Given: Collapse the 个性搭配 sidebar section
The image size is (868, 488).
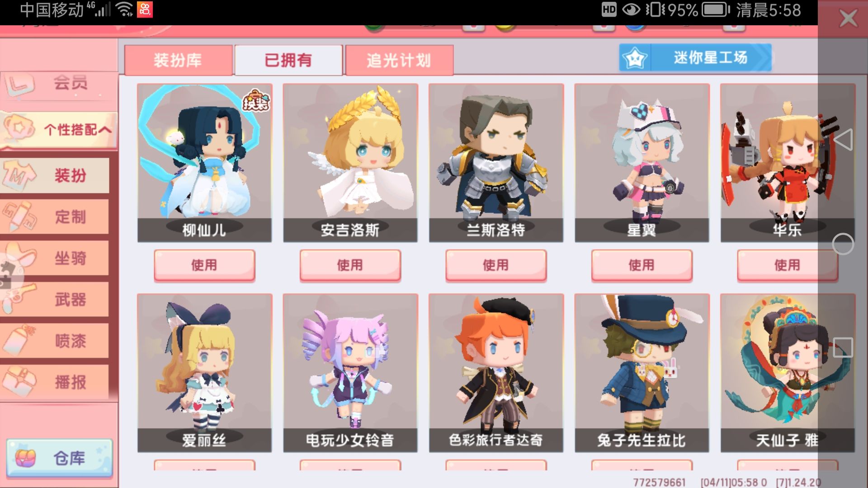Looking at the screenshot, I should tap(59, 130).
